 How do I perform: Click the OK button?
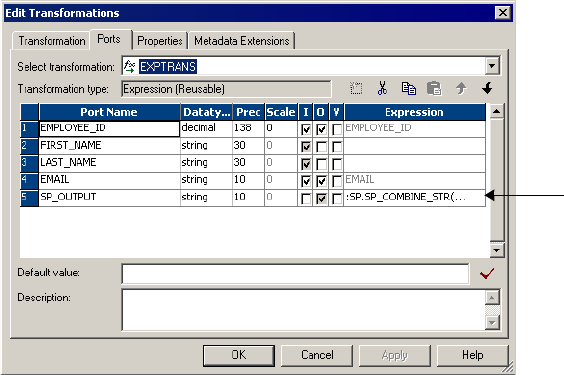point(239,355)
